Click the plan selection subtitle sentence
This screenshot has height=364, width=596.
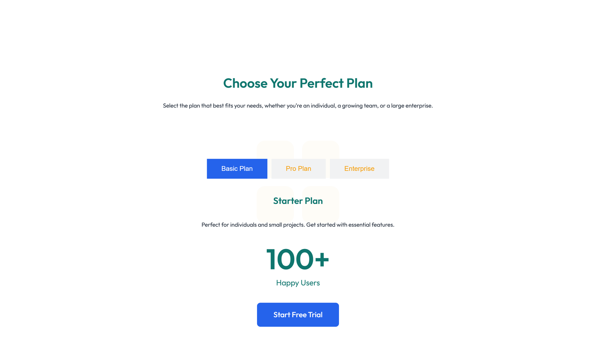click(x=298, y=106)
